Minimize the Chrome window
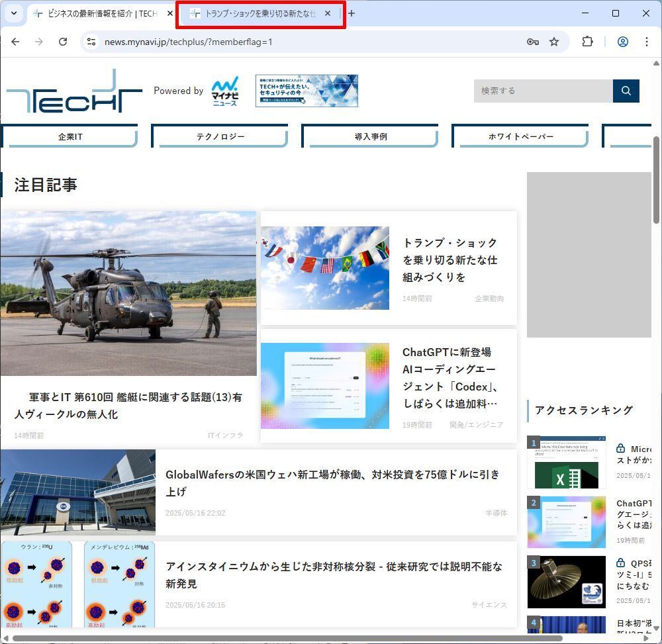The width and height of the screenshot is (662, 644). [585, 13]
